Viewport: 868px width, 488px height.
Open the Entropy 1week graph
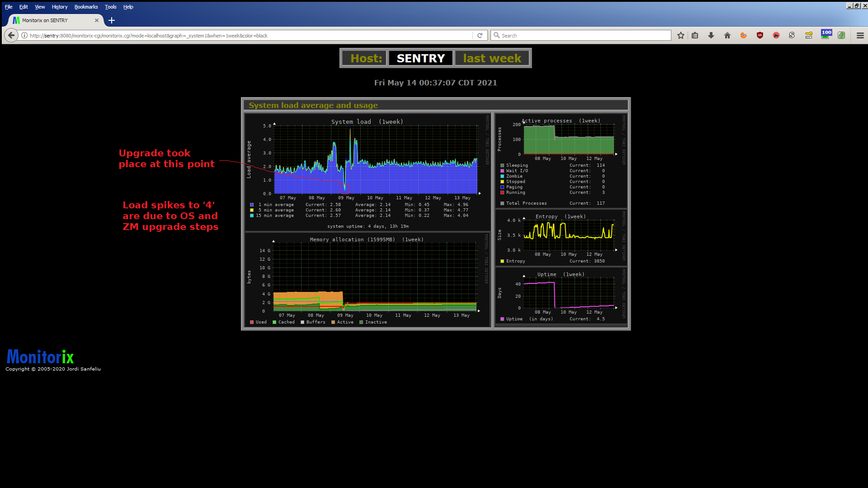point(561,237)
